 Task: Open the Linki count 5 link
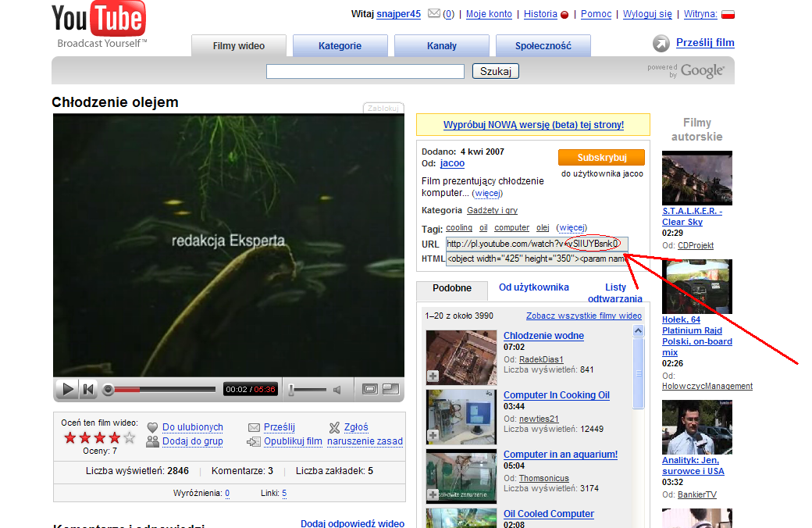pyautogui.click(x=284, y=494)
